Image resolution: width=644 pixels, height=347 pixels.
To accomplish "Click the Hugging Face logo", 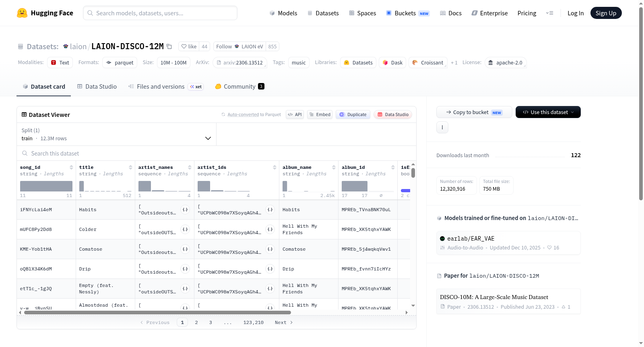I will (45, 13).
